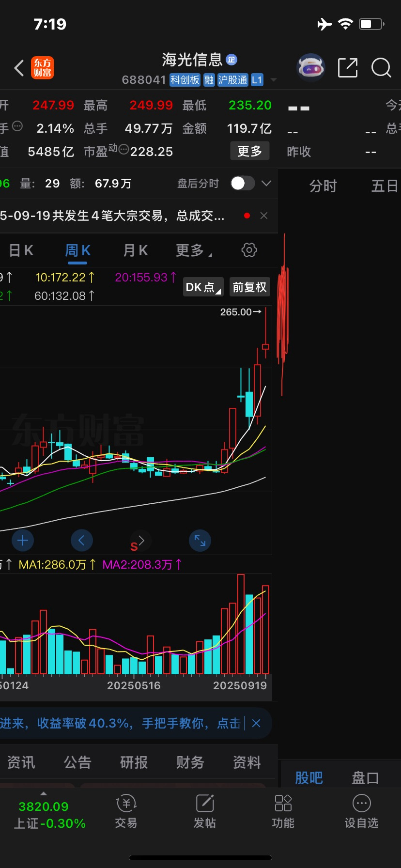Open the 公告 tab

point(77,762)
